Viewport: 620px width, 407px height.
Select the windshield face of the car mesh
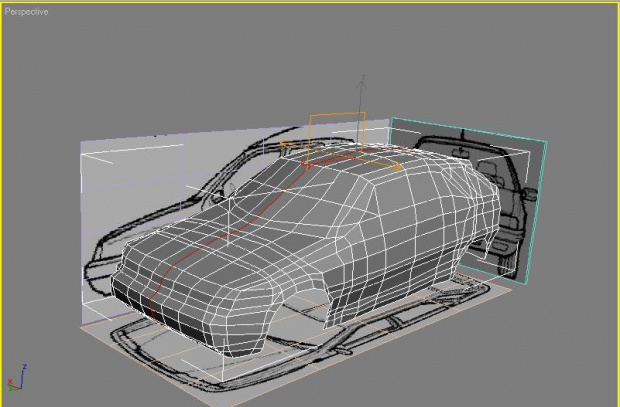290,187
